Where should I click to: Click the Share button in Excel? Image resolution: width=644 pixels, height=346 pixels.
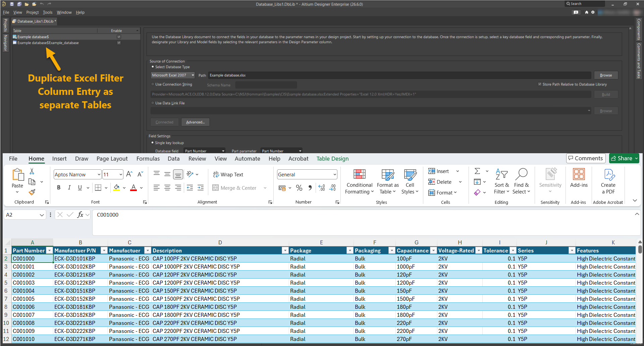(624, 158)
